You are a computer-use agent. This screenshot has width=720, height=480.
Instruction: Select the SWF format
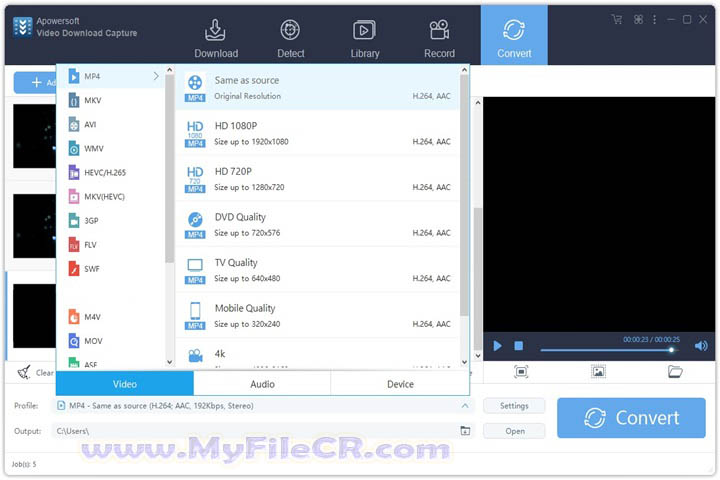(x=110, y=269)
